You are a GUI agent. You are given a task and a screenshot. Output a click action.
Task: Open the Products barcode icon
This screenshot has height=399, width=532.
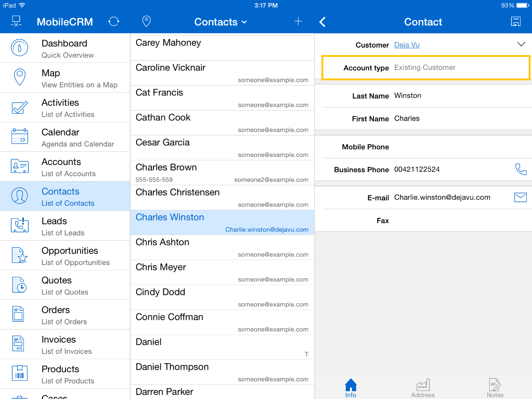19,373
